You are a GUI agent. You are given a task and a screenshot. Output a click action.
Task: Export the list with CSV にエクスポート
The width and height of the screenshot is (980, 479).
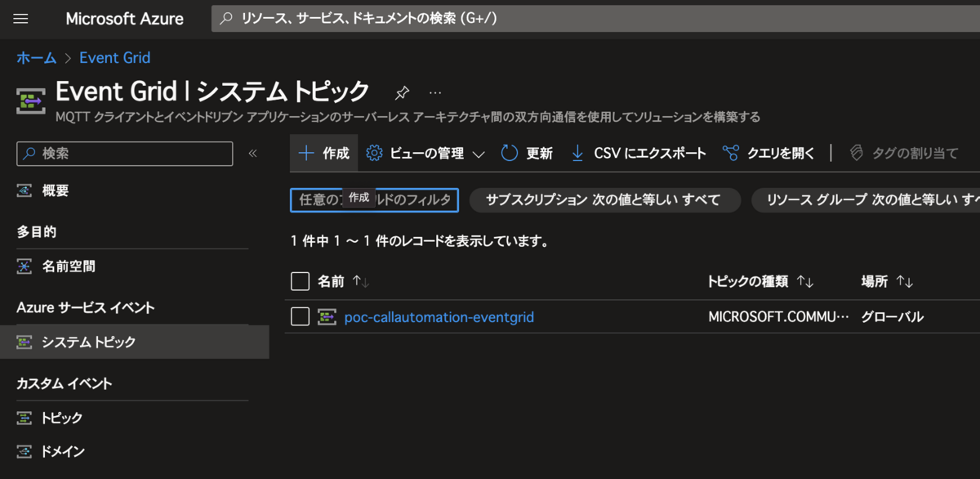click(x=639, y=153)
